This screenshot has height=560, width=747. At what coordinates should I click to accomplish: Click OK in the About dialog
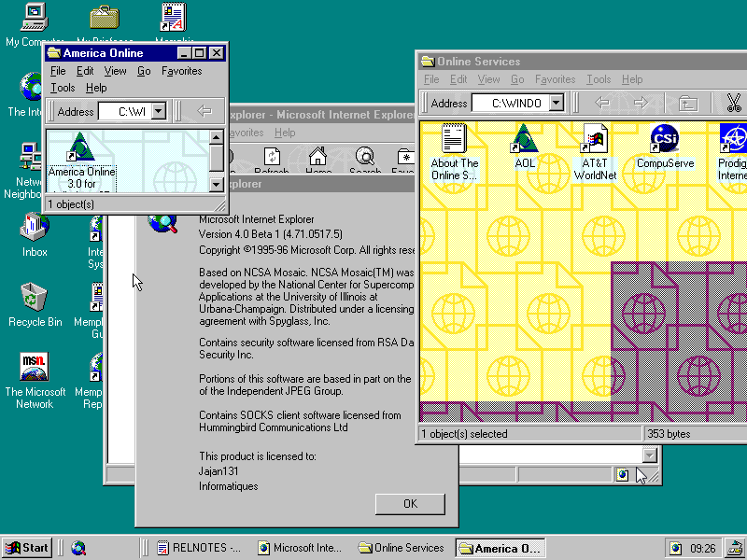point(410,504)
